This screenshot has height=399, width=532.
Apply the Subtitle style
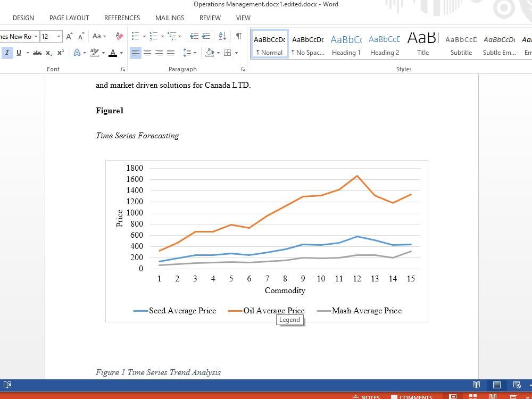pyautogui.click(x=461, y=44)
